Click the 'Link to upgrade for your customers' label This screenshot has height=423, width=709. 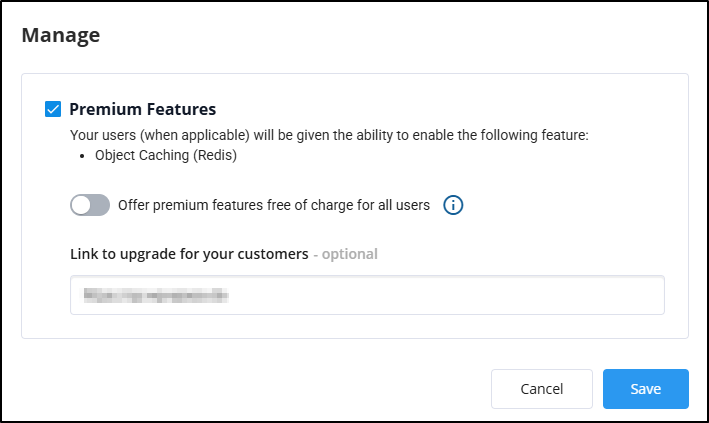coord(189,254)
